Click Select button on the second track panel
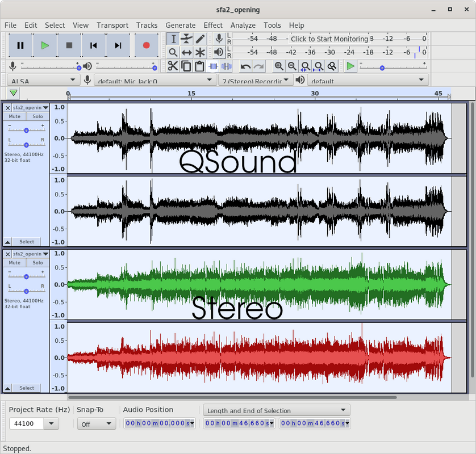This screenshot has width=476, height=454. tap(26, 388)
